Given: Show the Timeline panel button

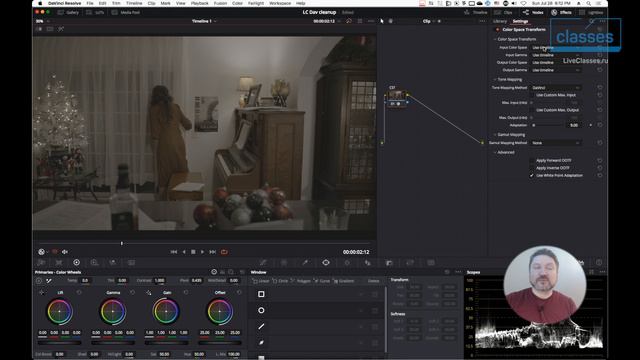Looking at the screenshot, I should click(476, 13).
